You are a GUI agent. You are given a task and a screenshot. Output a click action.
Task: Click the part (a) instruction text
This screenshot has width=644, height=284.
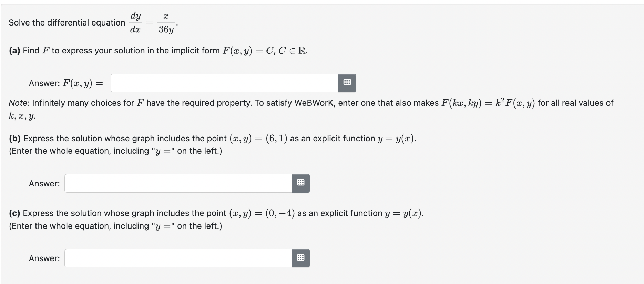pyautogui.click(x=157, y=50)
